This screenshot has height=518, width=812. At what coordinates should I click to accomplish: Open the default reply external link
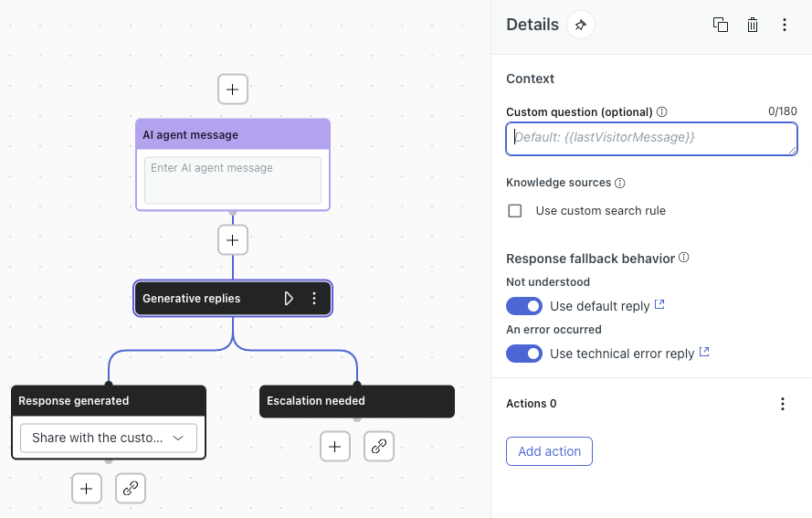tap(660, 305)
